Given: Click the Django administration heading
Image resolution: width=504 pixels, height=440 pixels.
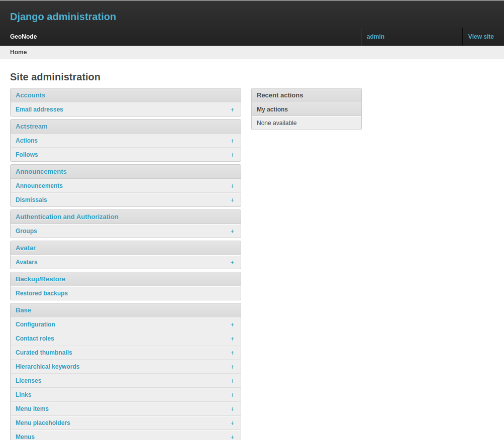Looking at the screenshot, I should 63,17.
